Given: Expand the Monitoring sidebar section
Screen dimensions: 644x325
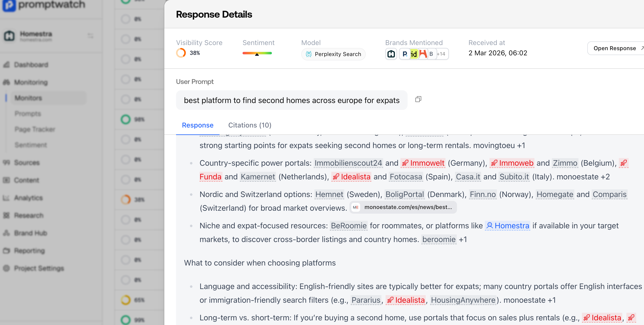Looking at the screenshot, I should 31,82.
